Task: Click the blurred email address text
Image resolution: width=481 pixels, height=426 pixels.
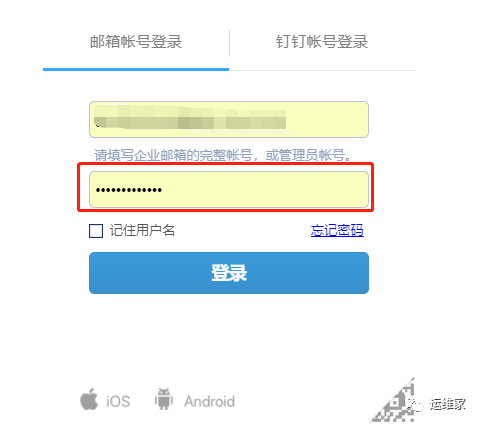Action: [190, 118]
